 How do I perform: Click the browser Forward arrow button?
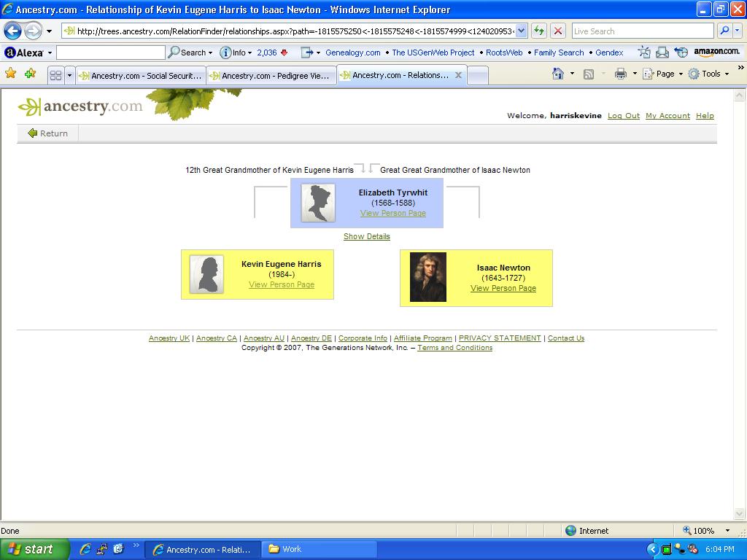[33, 31]
